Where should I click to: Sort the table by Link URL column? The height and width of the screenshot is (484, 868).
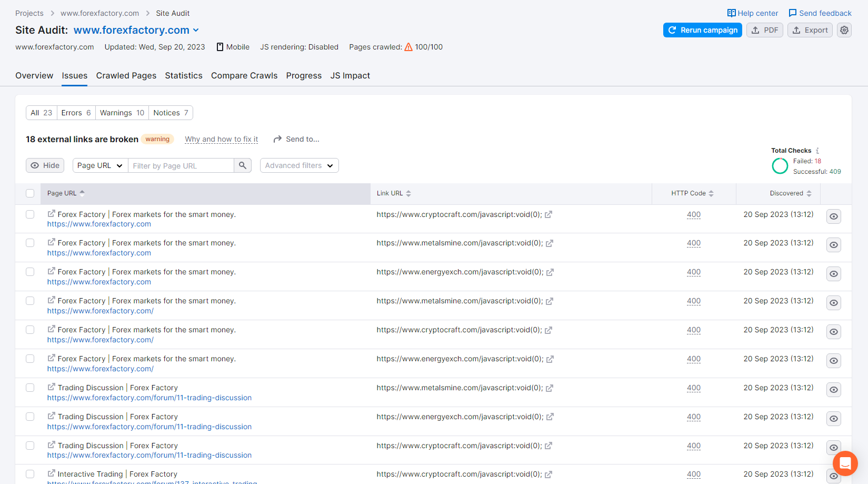pyautogui.click(x=394, y=193)
